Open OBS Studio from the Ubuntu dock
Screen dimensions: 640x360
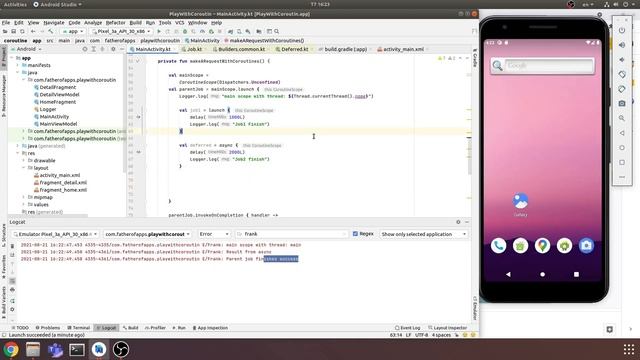tap(121, 350)
